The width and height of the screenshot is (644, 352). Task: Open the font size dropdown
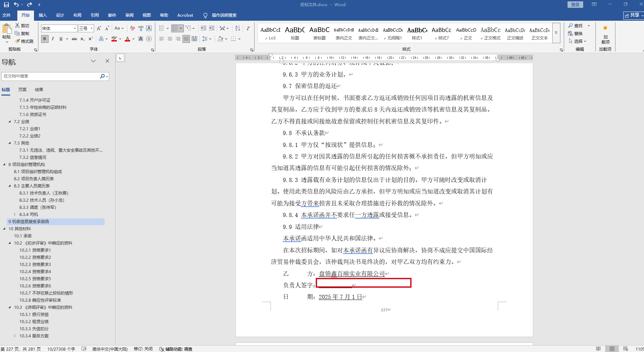click(91, 29)
